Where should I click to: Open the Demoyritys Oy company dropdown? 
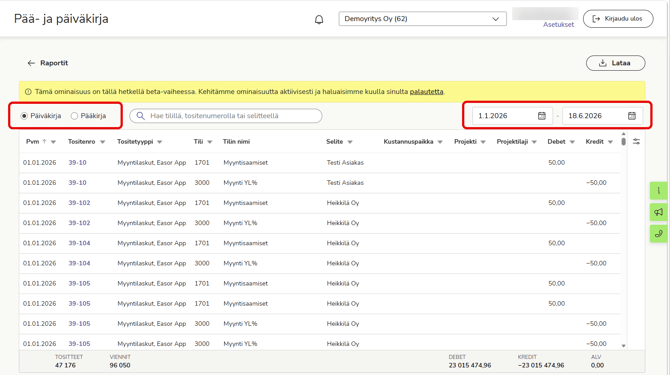(x=422, y=19)
